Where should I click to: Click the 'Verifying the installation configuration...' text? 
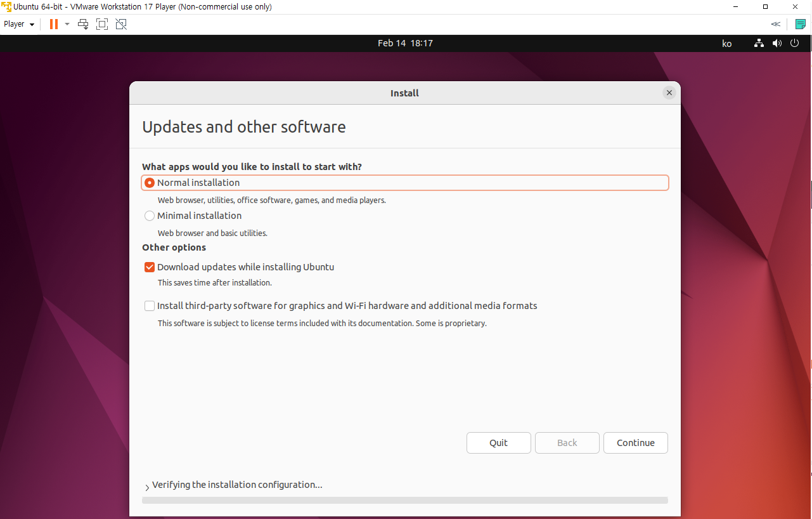[237, 485]
